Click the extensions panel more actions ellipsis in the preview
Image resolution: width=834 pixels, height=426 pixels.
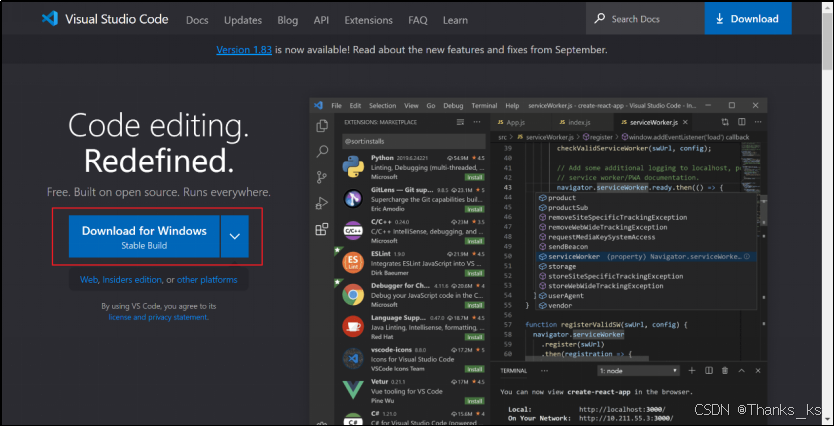point(476,122)
